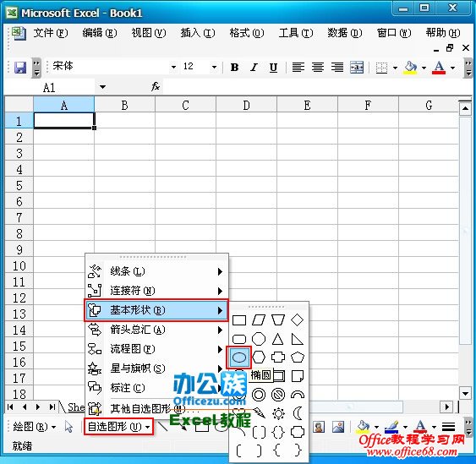This screenshot has width=476, height=464.
Task: Align text to the right
Action: [337, 67]
